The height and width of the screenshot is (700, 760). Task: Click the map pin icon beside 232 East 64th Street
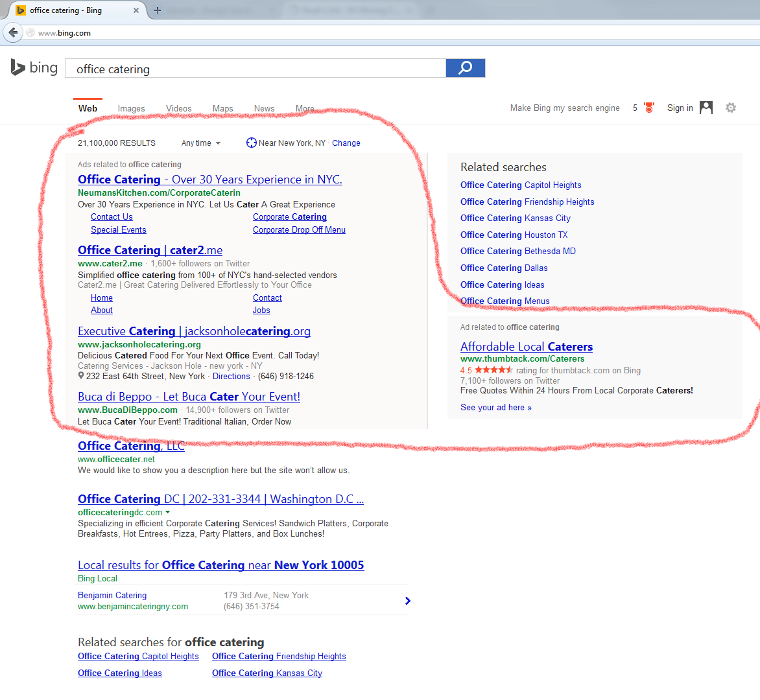pos(80,376)
